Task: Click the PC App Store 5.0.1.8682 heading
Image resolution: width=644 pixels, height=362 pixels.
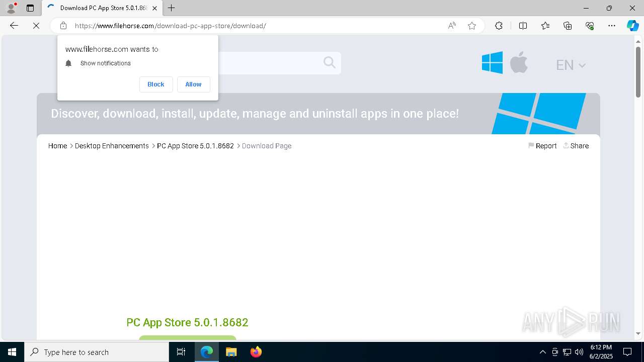Action: click(187, 322)
